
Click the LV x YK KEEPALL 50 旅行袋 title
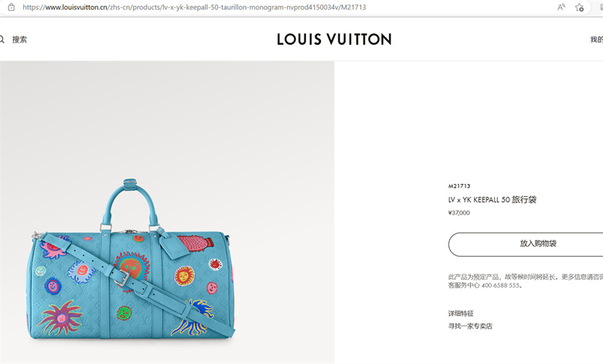point(492,199)
